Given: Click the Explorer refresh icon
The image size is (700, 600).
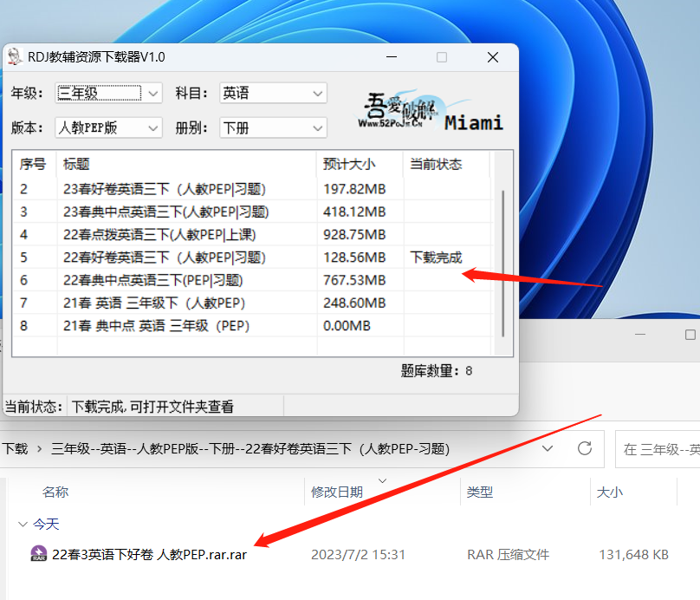Looking at the screenshot, I should (585, 448).
